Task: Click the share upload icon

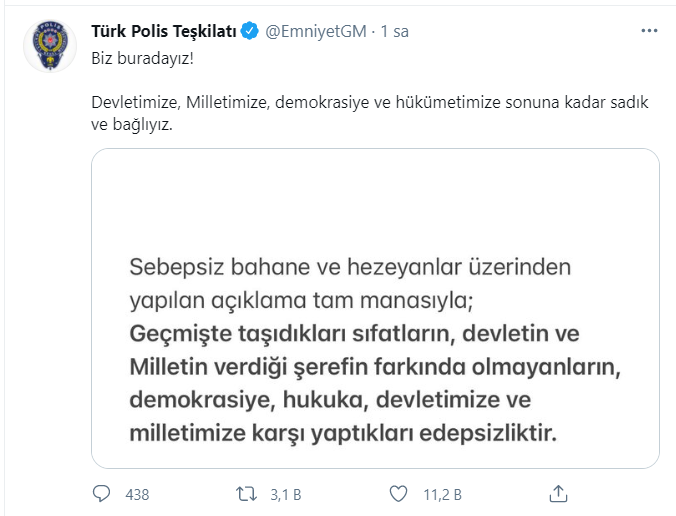Action: tap(558, 494)
